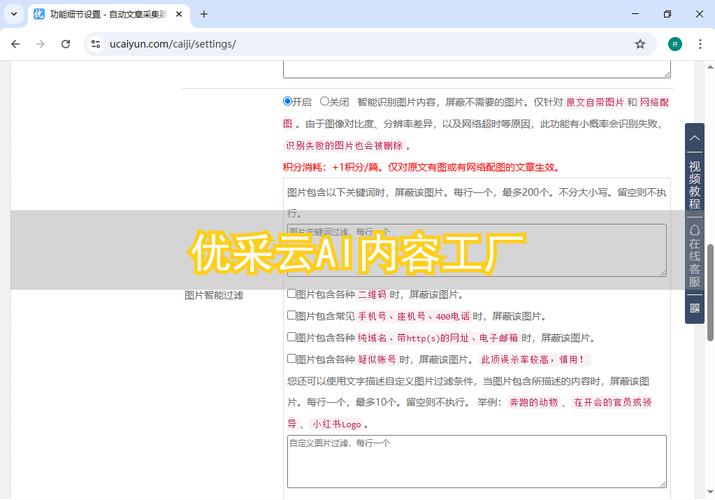Click the 此项误杀率较高,慎用! warning text
The height and width of the screenshot is (500, 715).
coord(533,360)
